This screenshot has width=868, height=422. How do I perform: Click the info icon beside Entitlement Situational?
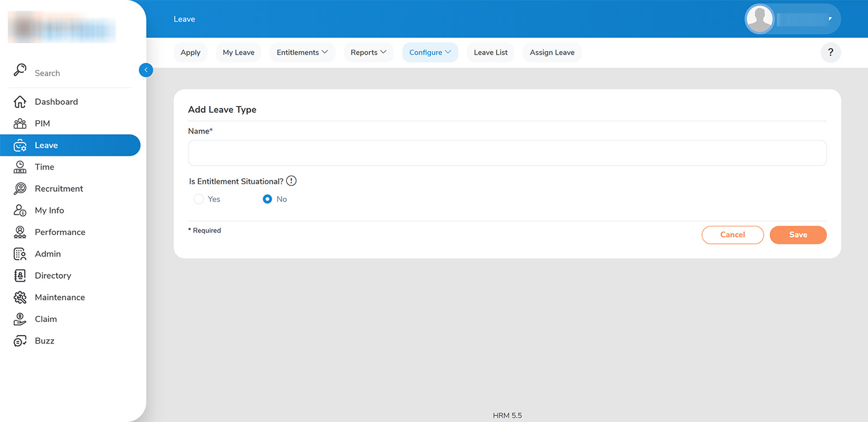point(291,181)
